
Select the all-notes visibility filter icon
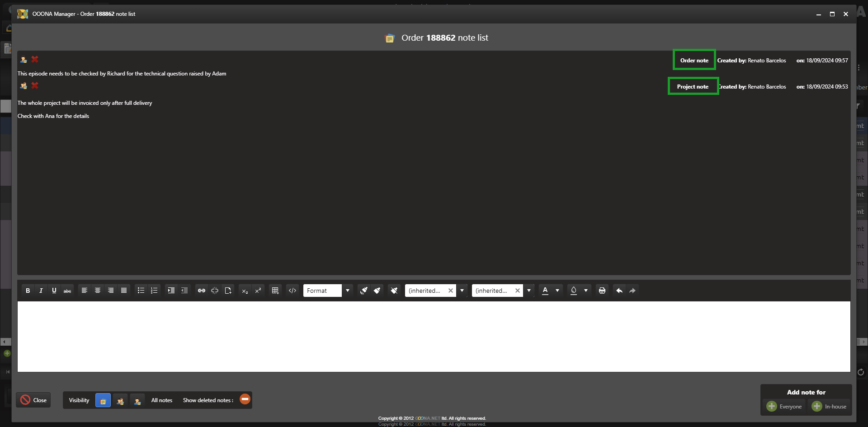[103, 400]
